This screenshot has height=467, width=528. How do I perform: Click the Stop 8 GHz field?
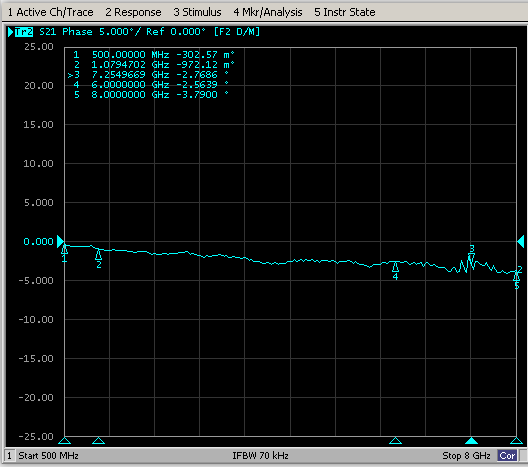(x=466, y=456)
